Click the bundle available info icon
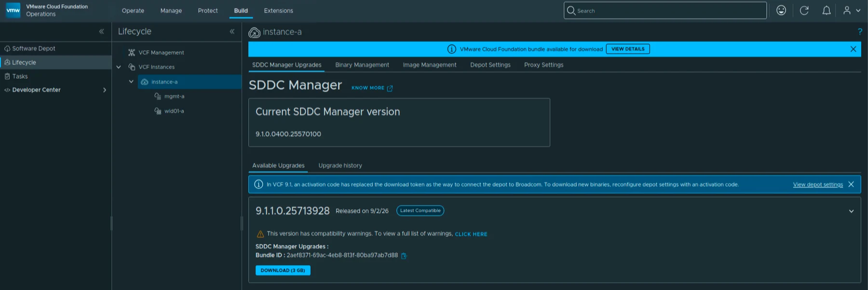Image resolution: width=868 pixels, height=290 pixels. tap(452, 49)
